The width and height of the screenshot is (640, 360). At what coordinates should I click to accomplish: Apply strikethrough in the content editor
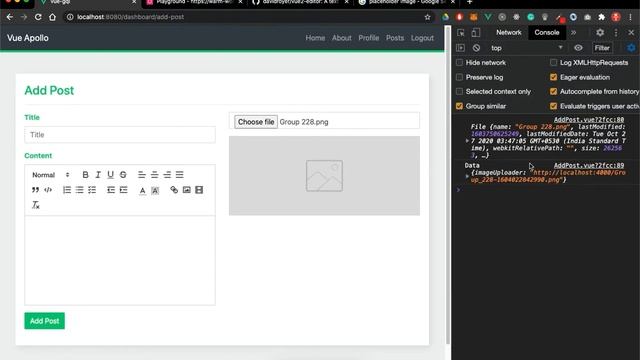coord(123,175)
